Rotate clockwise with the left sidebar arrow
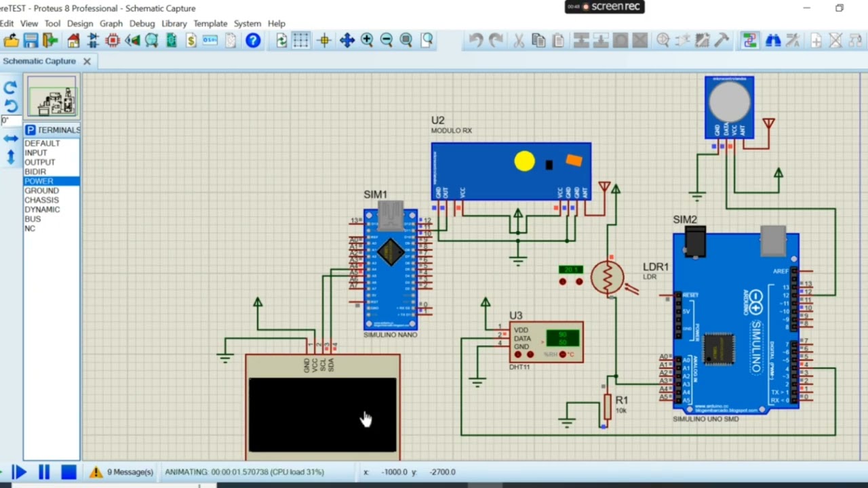The width and height of the screenshot is (868, 488). click(x=10, y=87)
